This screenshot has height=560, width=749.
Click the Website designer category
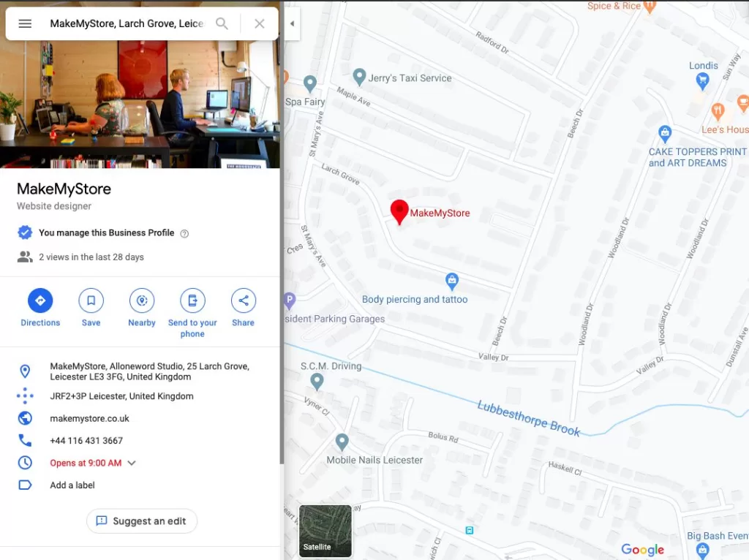[x=54, y=206]
